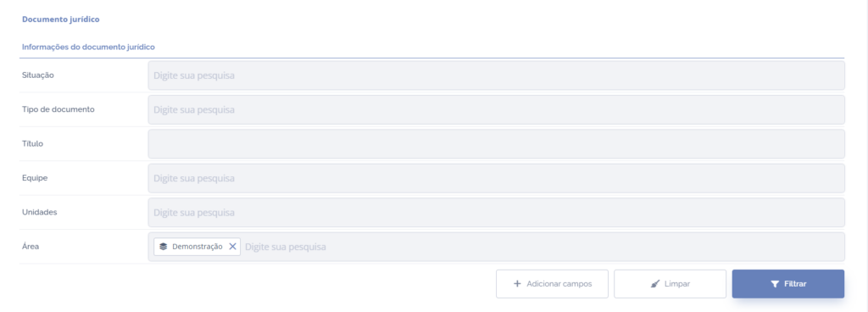Open the Equipe search dropdown
868x312 pixels.
pyautogui.click(x=496, y=178)
